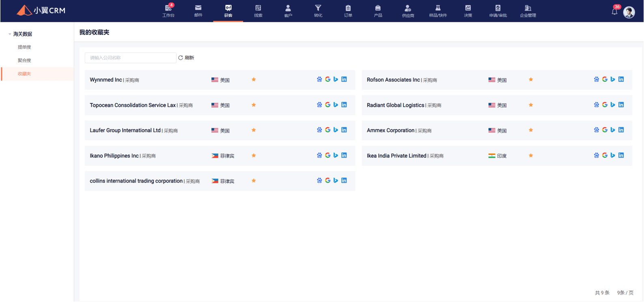Search Laufer Group International on Bing
Image resolution: width=644 pixels, height=304 pixels.
(336, 130)
